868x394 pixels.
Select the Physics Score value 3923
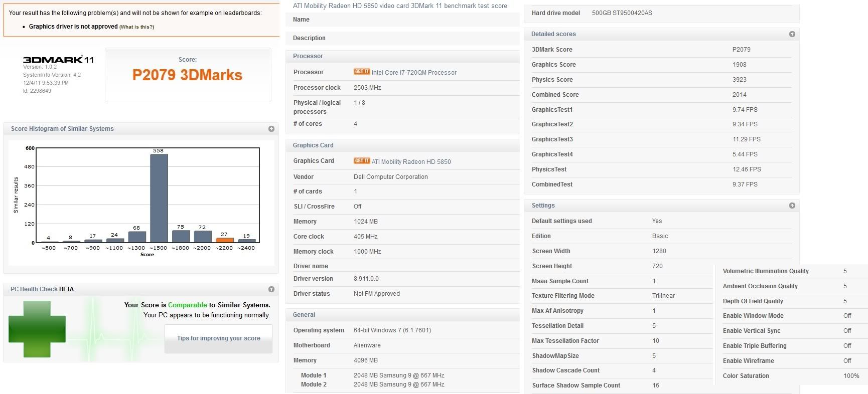740,80
